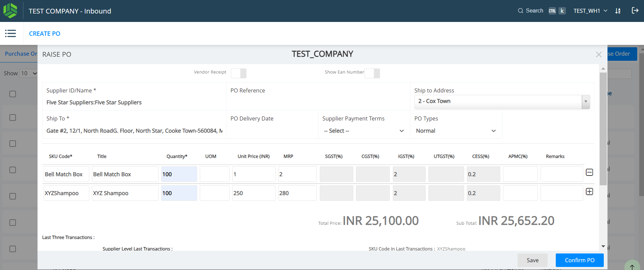Expand Supplier Payment Terms select
Viewport: 644px width, 270px height.
[364, 131]
